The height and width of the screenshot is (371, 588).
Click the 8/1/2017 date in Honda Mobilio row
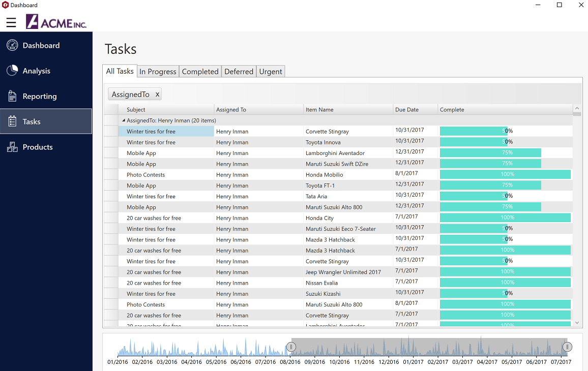pos(406,173)
